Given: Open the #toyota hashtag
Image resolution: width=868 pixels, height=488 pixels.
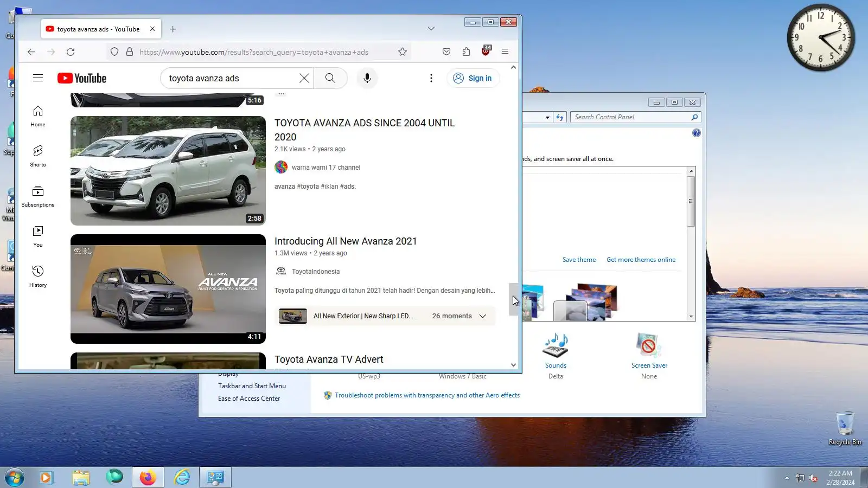Looking at the screenshot, I should pyautogui.click(x=308, y=187).
